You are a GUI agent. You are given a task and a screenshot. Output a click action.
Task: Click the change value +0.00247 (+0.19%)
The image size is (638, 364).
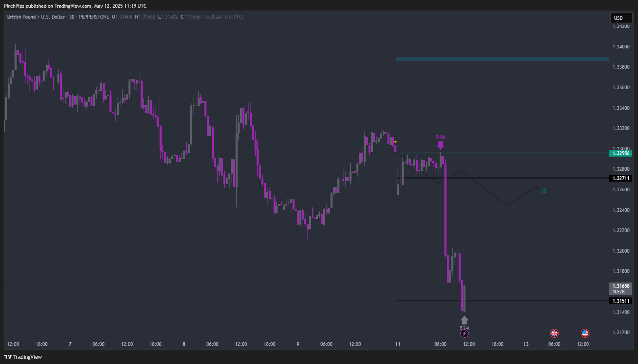pyautogui.click(x=223, y=17)
